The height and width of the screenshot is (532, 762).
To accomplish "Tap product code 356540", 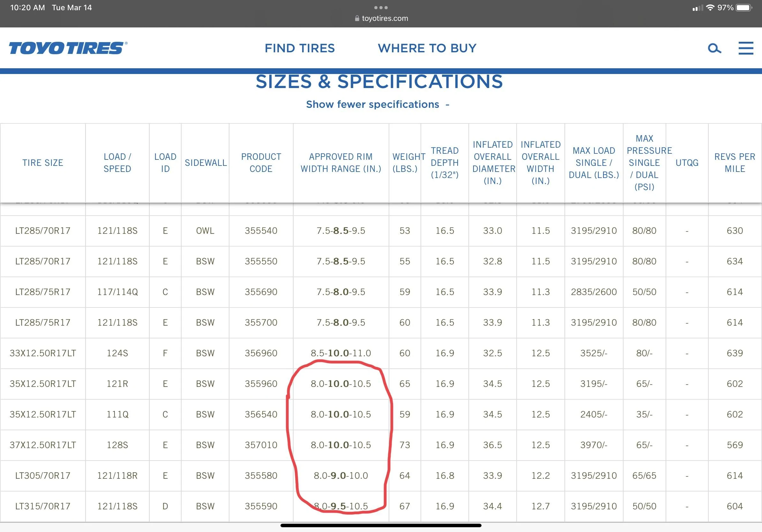I will (x=261, y=414).
